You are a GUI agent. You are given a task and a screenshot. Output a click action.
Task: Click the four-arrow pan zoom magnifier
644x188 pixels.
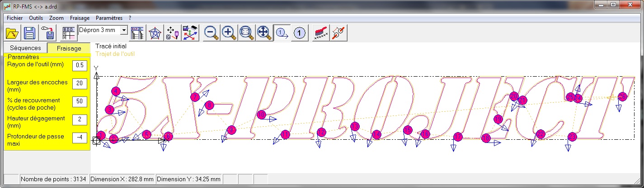point(264,33)
